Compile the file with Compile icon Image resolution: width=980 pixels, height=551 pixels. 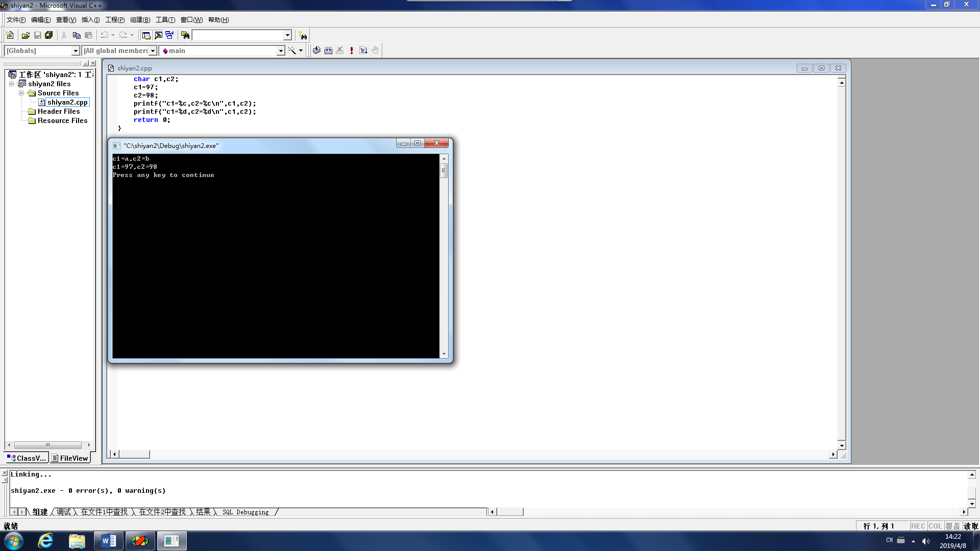pos(316,51)
